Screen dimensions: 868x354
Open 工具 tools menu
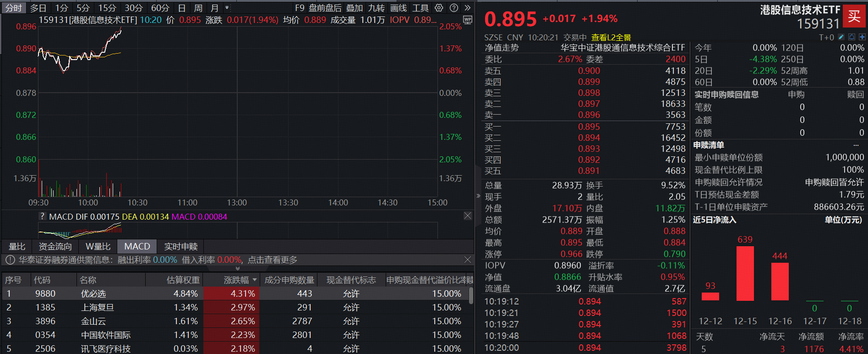click(x=420, y=8)
